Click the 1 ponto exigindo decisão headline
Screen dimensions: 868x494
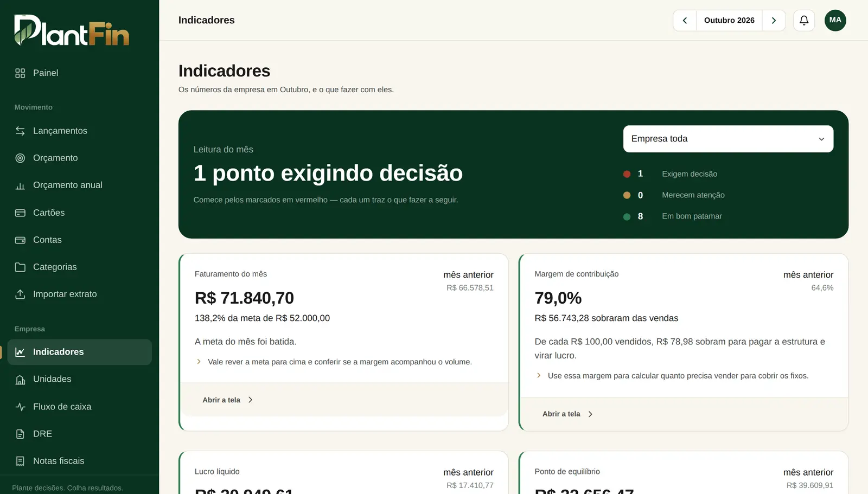pos(328,173)
